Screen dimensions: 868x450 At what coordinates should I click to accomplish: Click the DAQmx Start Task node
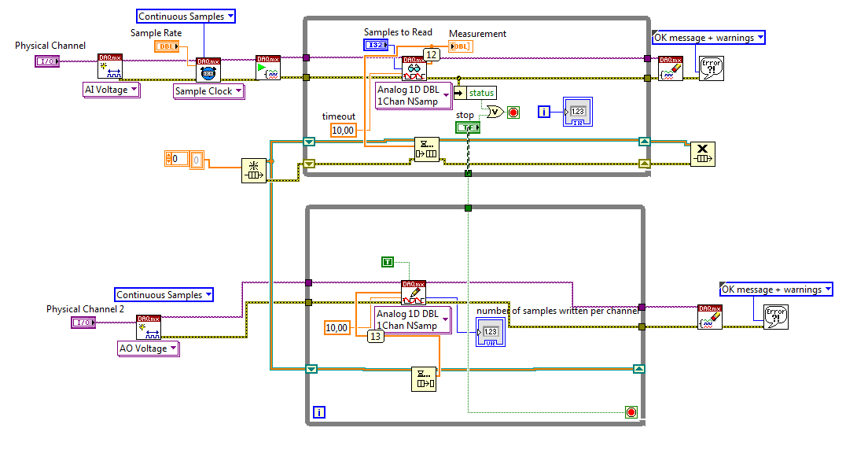point(268,68)
